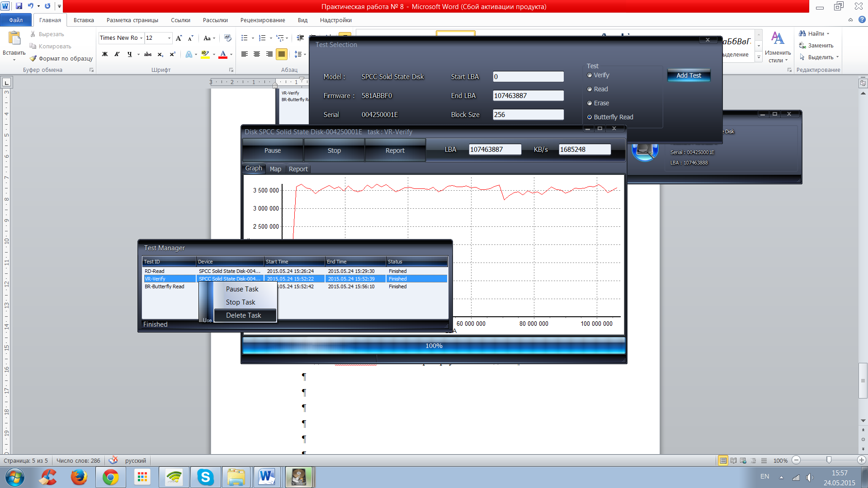The width and height of the screenshot is (868, 488).
Task: Center paragraph text
Action: (x=257, y=54)
